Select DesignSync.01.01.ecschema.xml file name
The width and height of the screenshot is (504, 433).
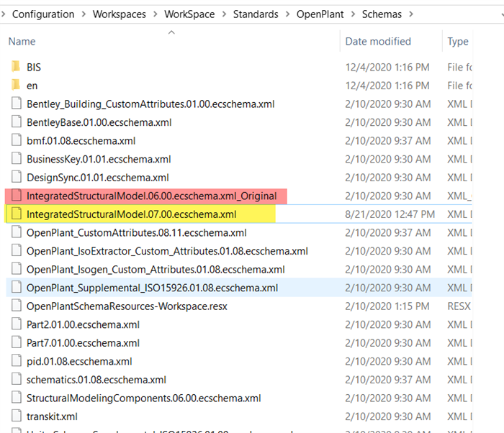click(98, 178)
